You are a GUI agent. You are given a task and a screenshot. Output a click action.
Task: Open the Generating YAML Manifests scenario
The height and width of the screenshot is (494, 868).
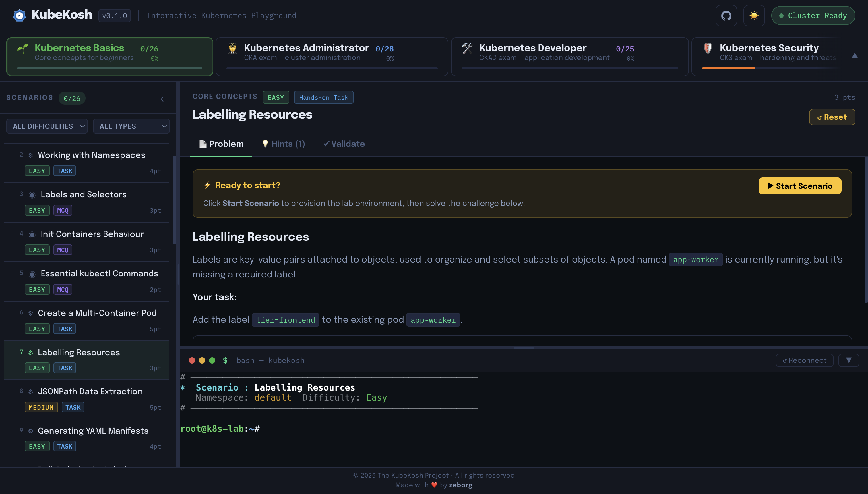86,439
